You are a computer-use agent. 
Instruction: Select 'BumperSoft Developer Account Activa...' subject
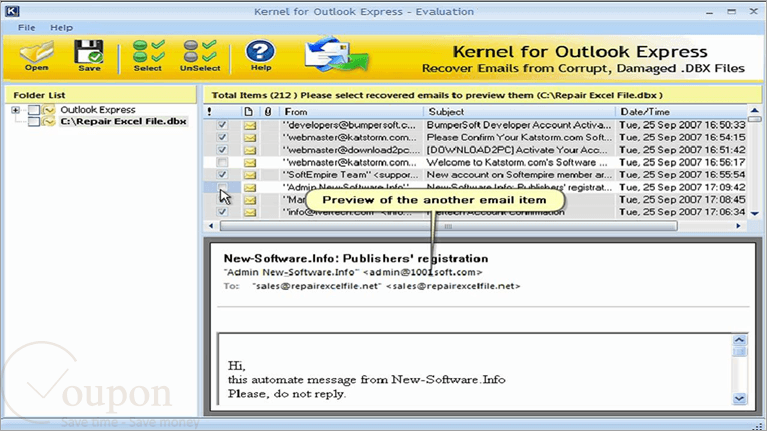click(519, 125)
